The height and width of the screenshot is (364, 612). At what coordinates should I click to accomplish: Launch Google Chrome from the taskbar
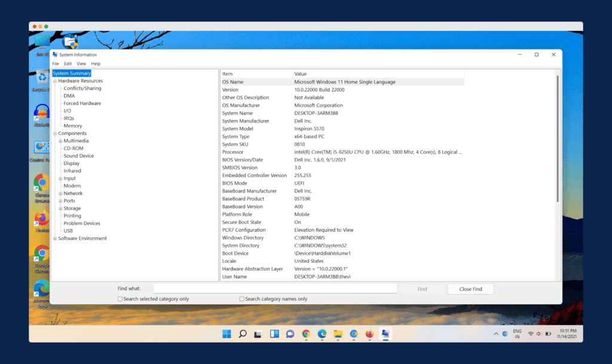pos(306,334)
